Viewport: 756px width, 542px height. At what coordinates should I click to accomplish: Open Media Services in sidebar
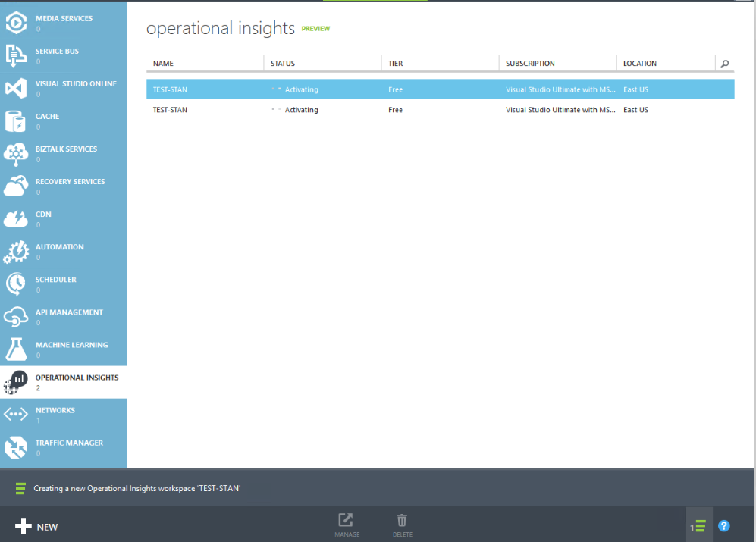pyautogui.click(x=63, y=23)
